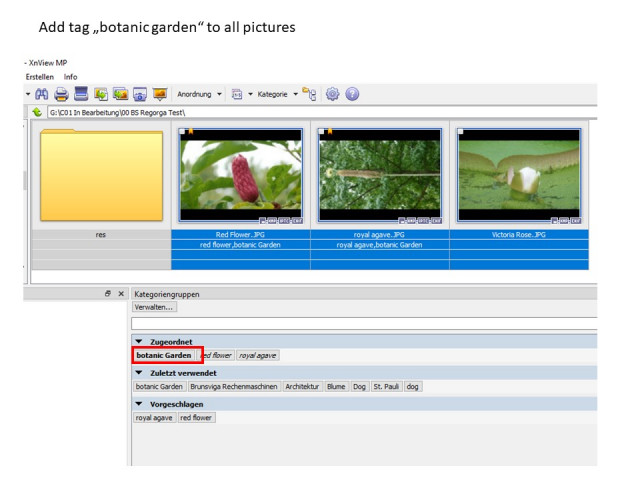
Task: Open the screen capture camera icon
Action: click(140, 94)
